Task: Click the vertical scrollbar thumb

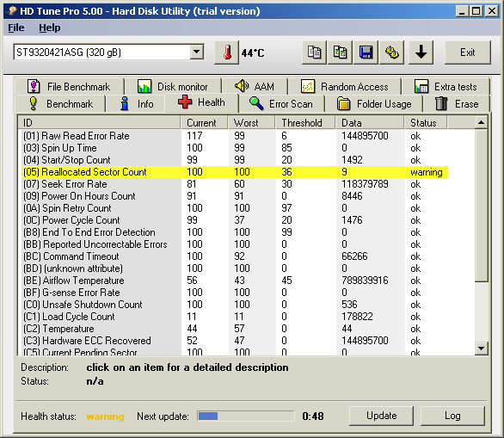Action: [x=481, y=205]
